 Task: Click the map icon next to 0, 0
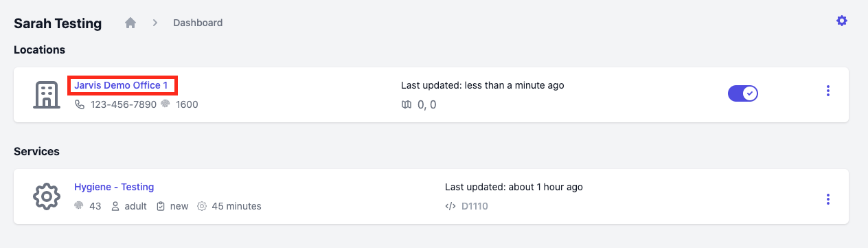coord(407,104)
